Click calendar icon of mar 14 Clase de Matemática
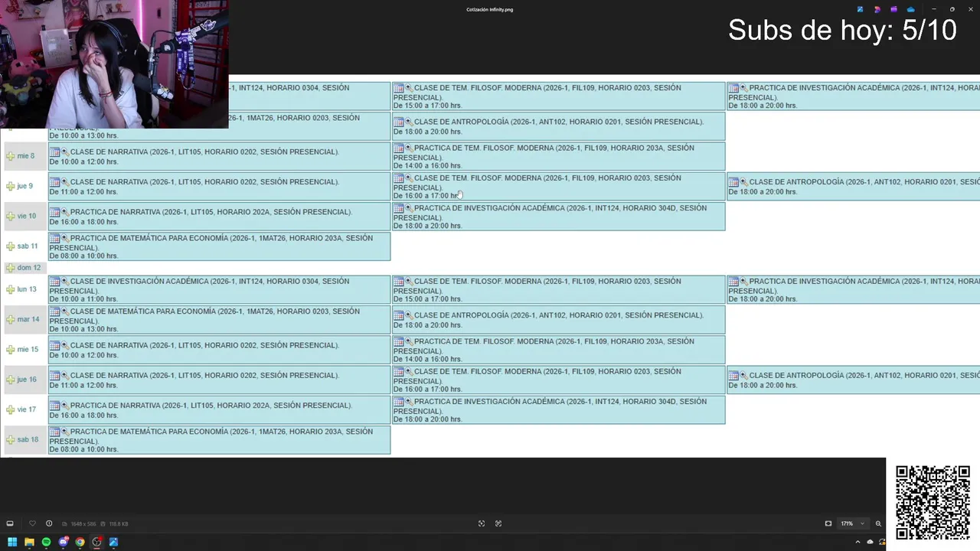 [x=54, y=311]
